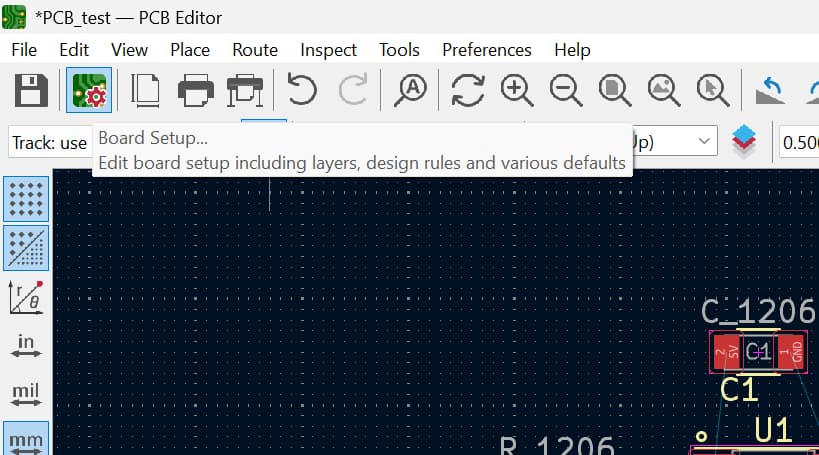
Task: Switch units to mils
Action: click(26, 393)
